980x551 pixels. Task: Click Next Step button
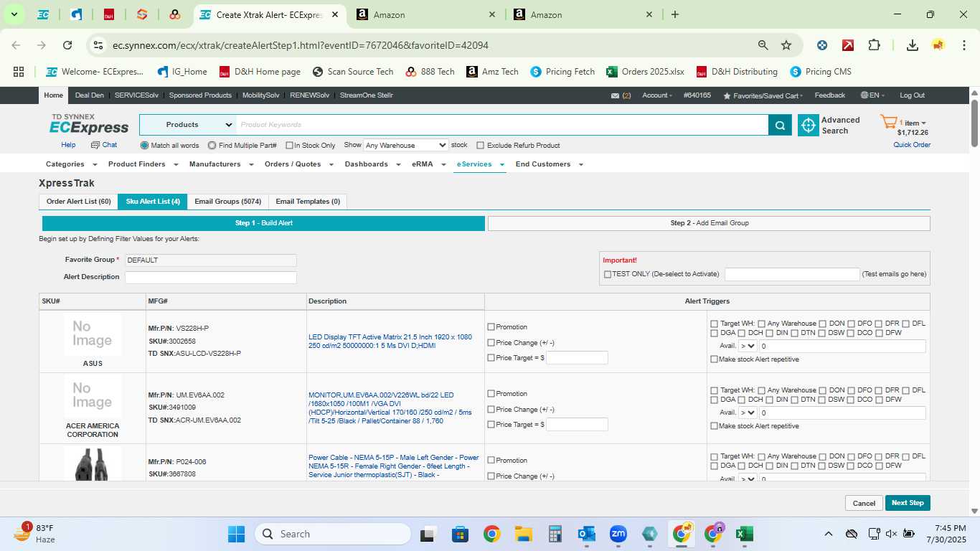point(908,503)
